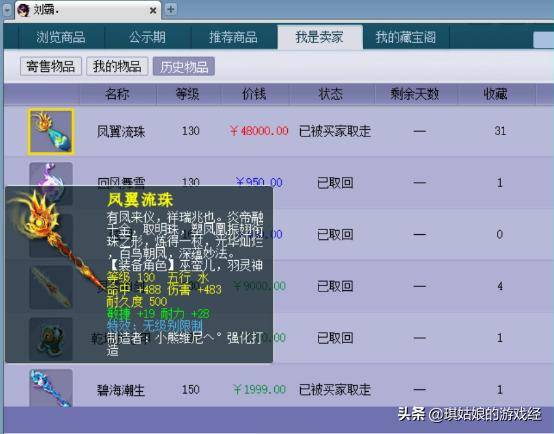
Task: Click the 已被买家取走 status in 碧海潮生 row
Action: point(335,390)
